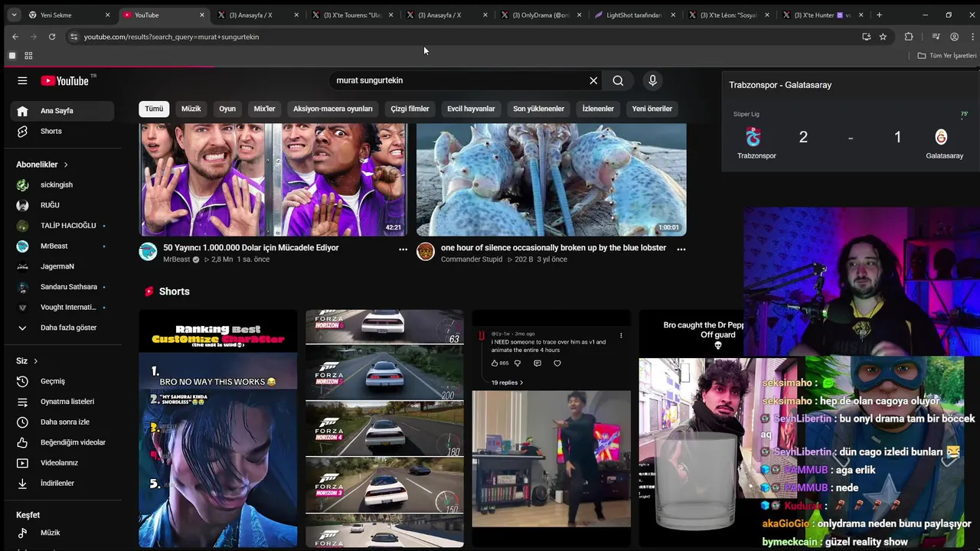
Task: Open the browser three-dot menu
Action: click(x=972, y=37)
